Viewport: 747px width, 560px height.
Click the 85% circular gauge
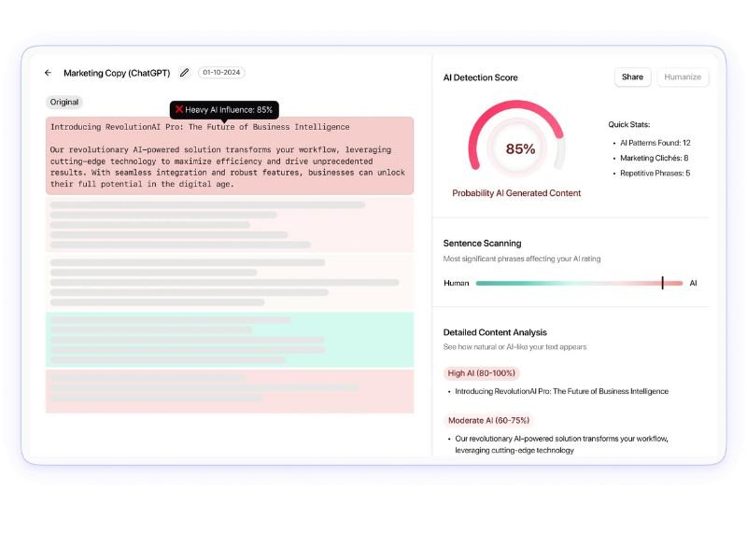pyautogui.click(x=517, y=139)
